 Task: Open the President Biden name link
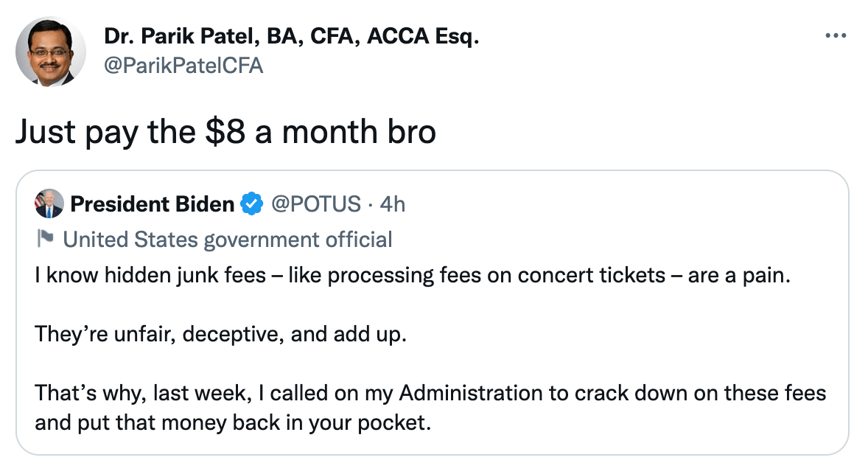pos(152,203)
